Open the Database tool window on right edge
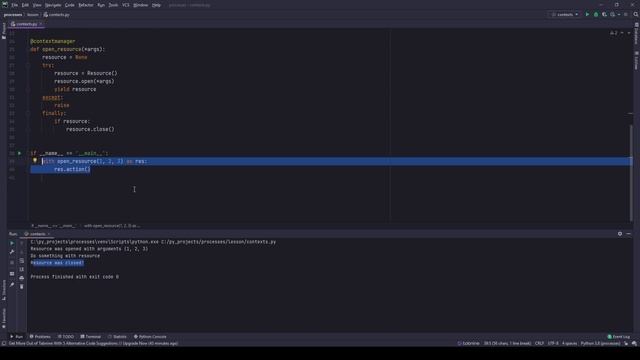This screenshot has height=360, width=640. pyautogui.click(x=636, y=34)
